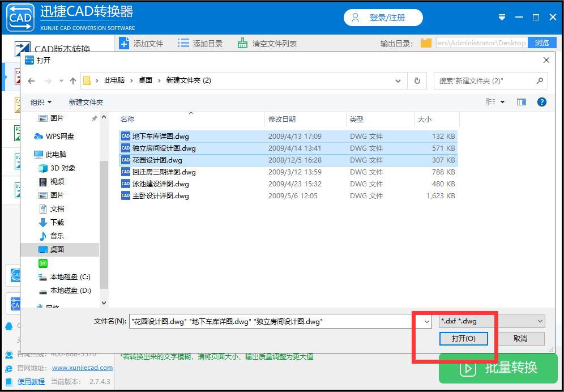This screenshot has height=392, width=564.
Task: Toggle the preview pane in the Open dialog
Action: [521, 102]
